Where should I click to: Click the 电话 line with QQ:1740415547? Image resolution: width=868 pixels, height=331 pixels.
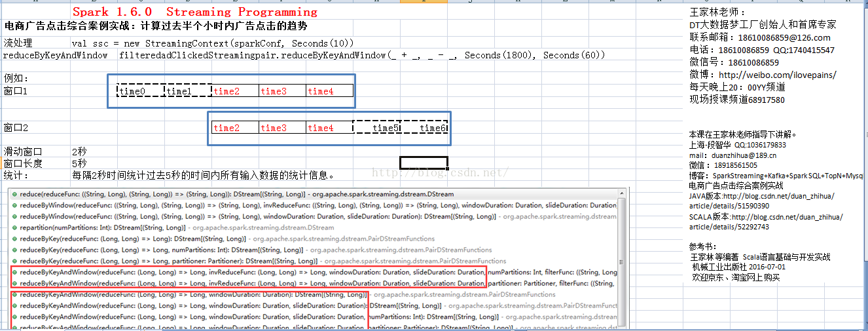pos(762,50)
